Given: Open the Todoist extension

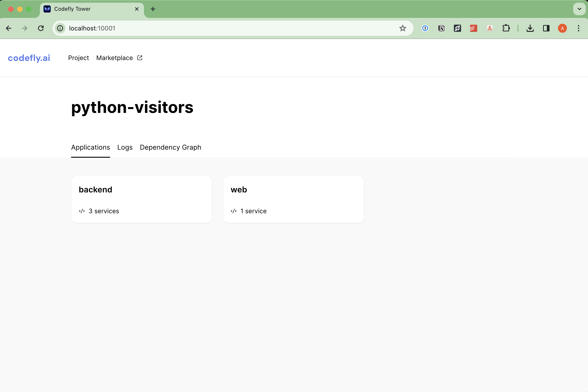Looking at the screenshot, I should tap(473, 28).
